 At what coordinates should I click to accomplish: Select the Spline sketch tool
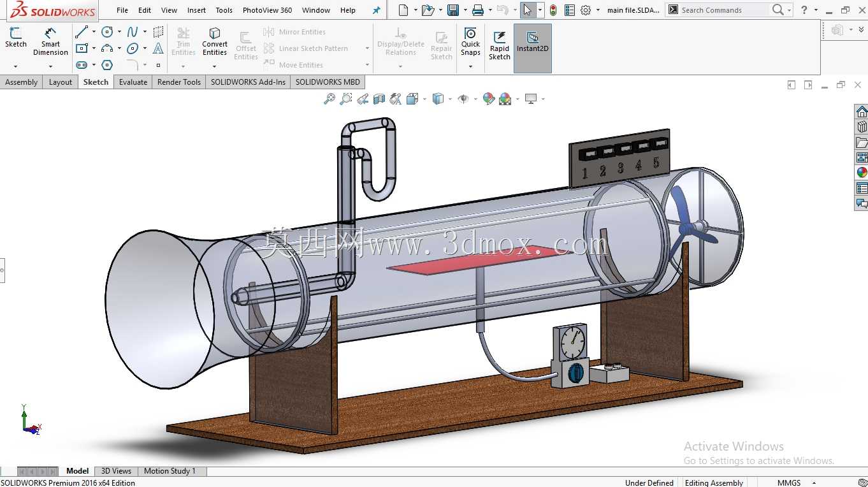point(133,32)
